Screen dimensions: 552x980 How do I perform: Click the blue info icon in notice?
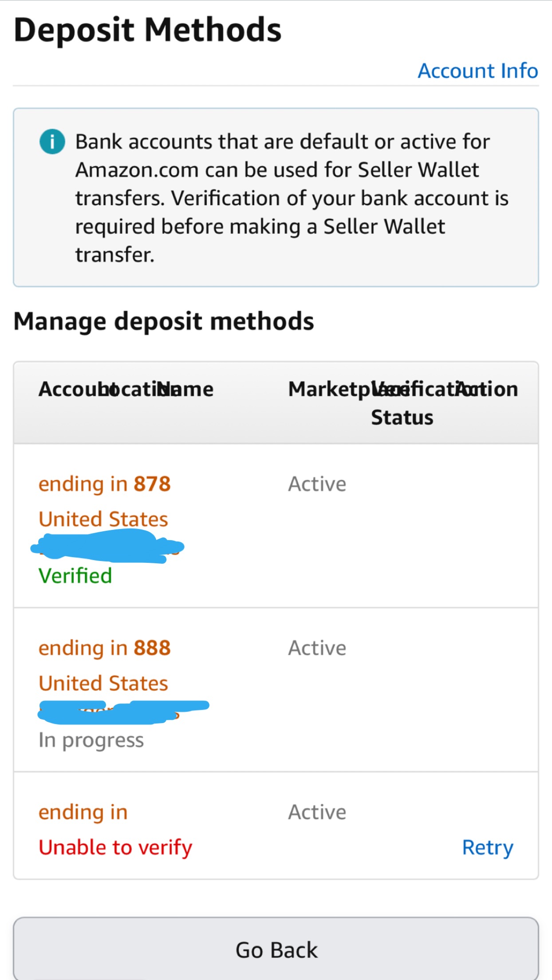52,142
